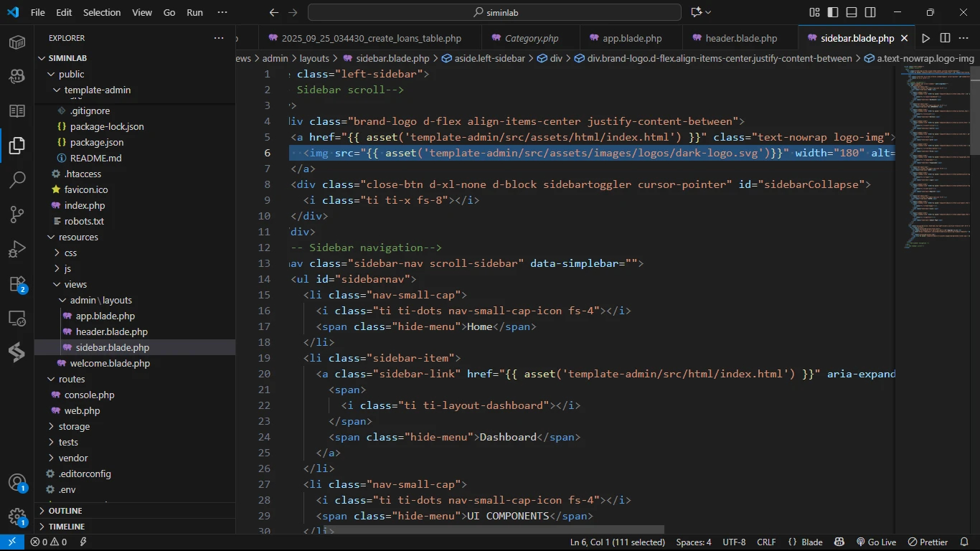Switch to the header.blade.php tab

pyautogui.click(x=740, y=38)
